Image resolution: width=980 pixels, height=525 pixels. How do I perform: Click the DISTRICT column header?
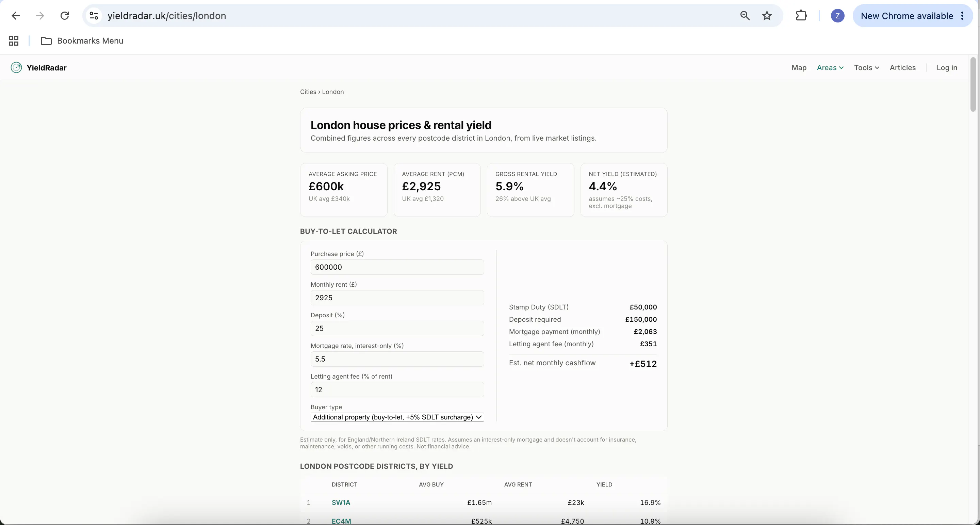pos(344,484)
